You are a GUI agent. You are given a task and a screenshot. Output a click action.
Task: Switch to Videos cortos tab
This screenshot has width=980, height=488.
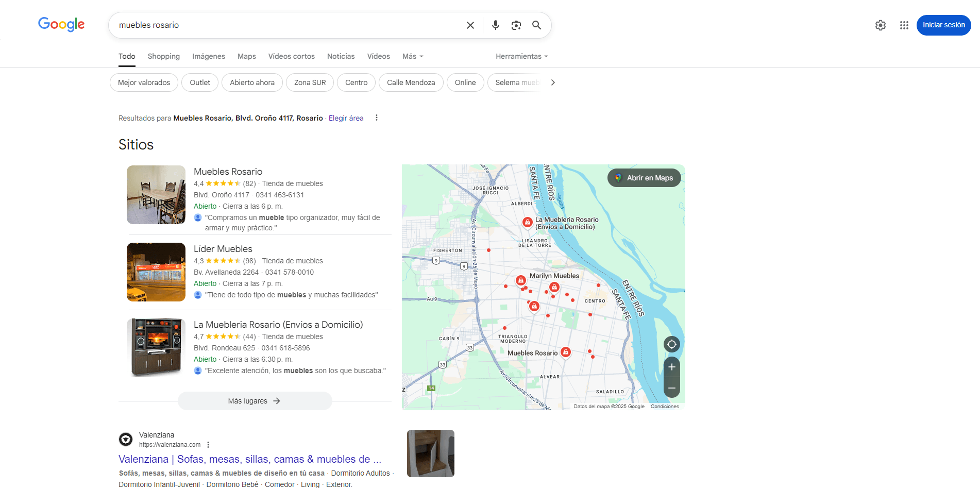click(x=292, y=56)
